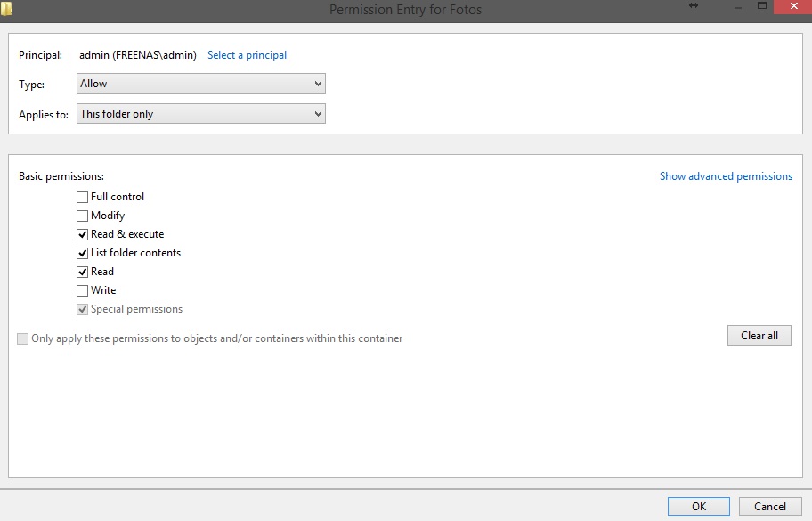Viewport: 812px width, 521px height.
Task: Click Show advanced permissions link
Action: coord(726,176)
